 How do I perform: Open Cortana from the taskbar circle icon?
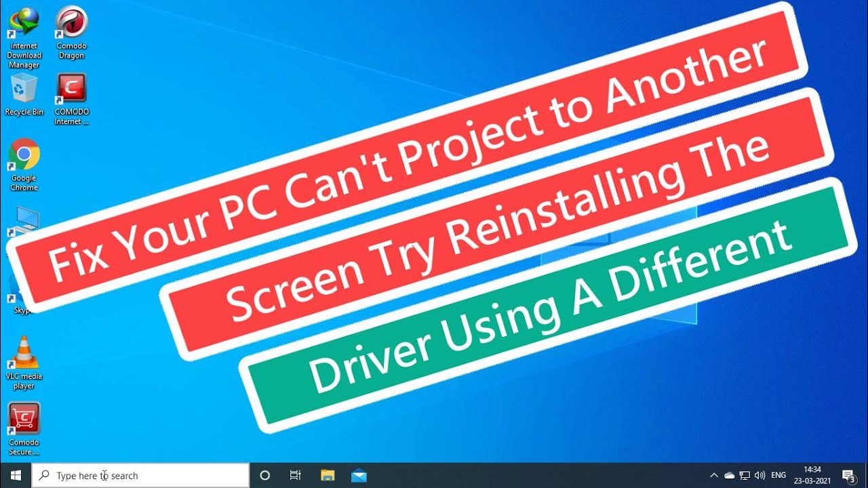point(265,475)
